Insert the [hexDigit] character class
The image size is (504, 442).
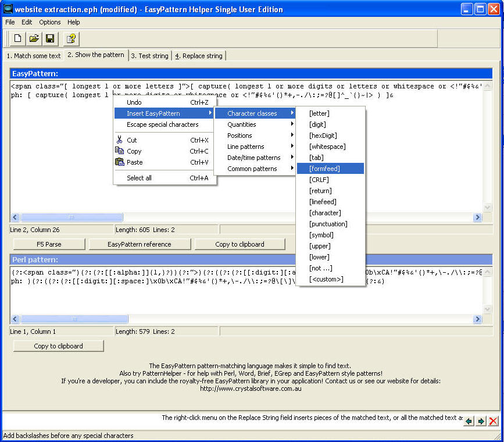(x=330, y=136)
